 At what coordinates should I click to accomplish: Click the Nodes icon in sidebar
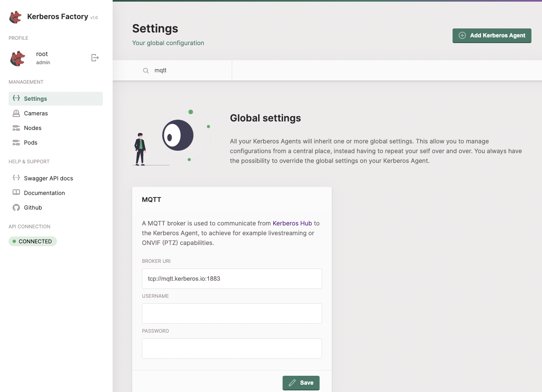pyautogui.click(x=16, y=128)
